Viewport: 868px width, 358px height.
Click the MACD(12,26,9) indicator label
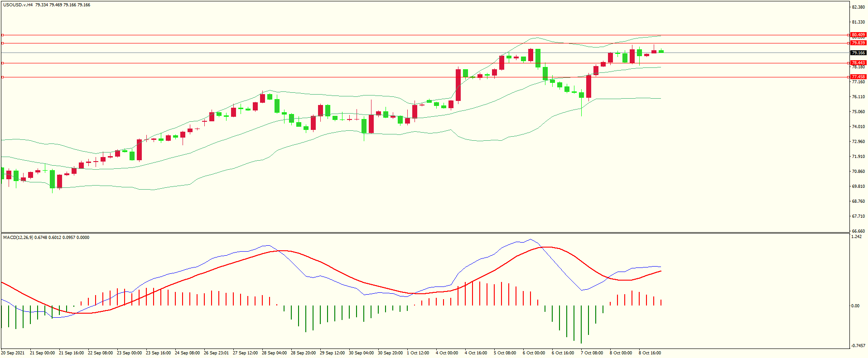coord(18,238)
